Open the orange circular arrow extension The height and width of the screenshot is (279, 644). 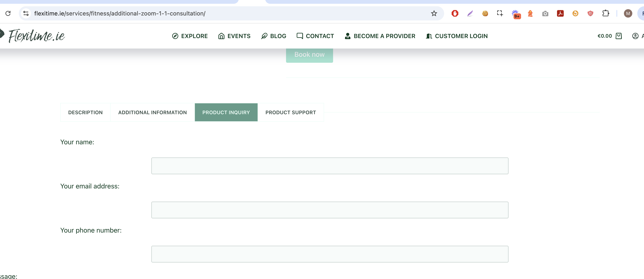pos(575,13)
